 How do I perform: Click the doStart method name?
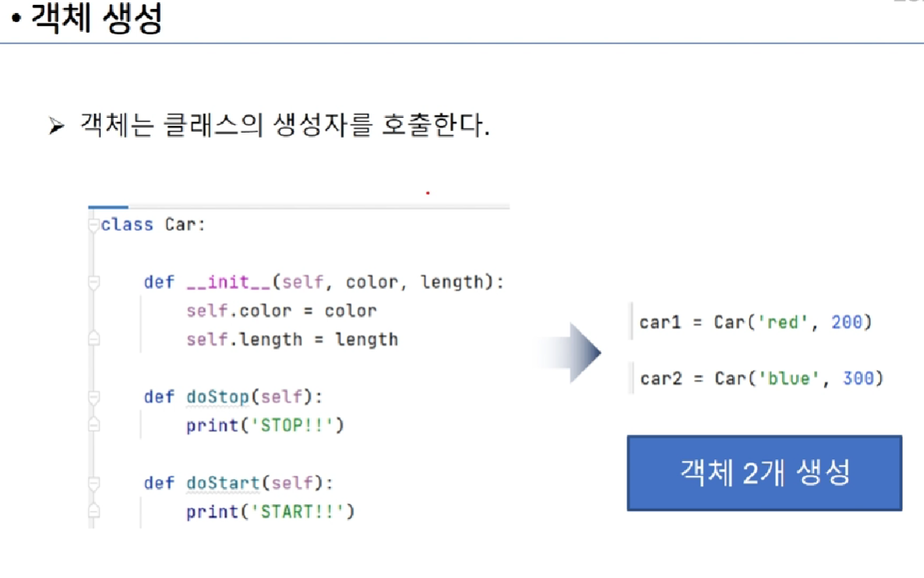point(223,483)
